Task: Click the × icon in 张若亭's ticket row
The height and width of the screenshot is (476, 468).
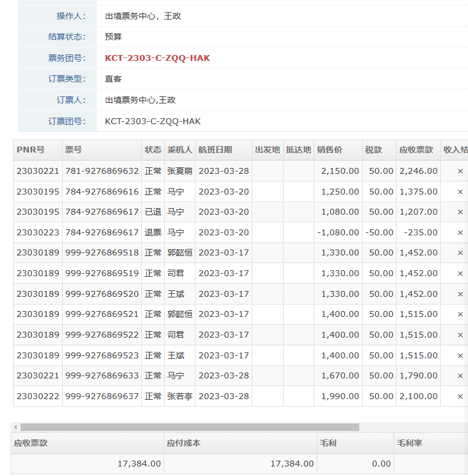Action: point(460,396)
